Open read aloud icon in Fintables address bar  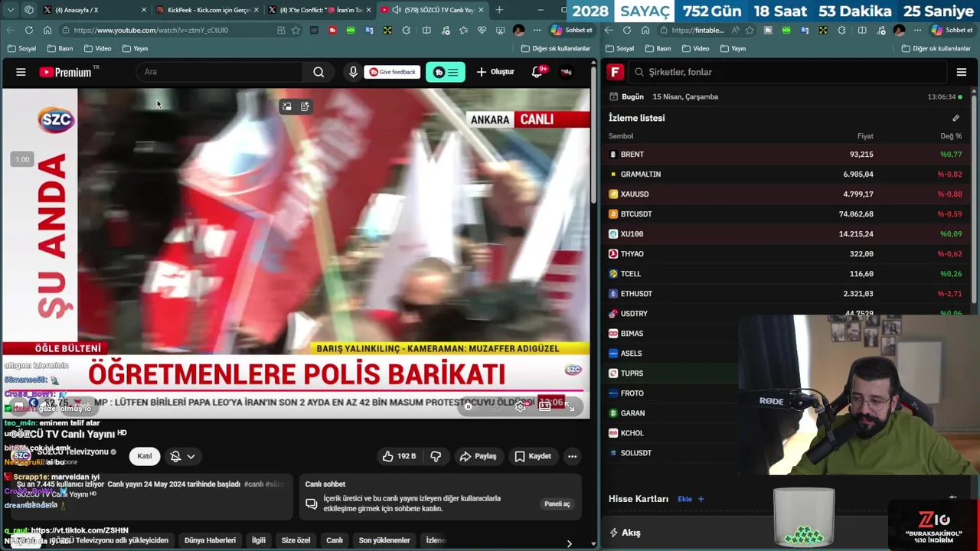[x=735, y=30]
